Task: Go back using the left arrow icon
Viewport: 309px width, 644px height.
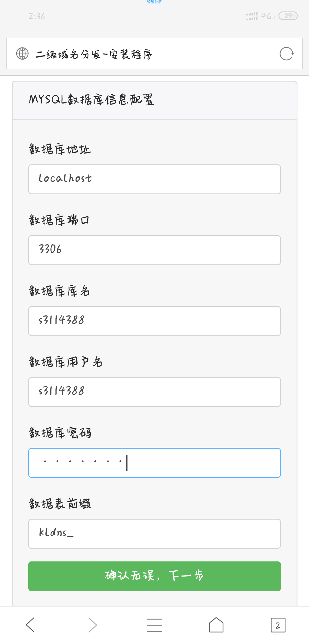Action: (30, 625)
